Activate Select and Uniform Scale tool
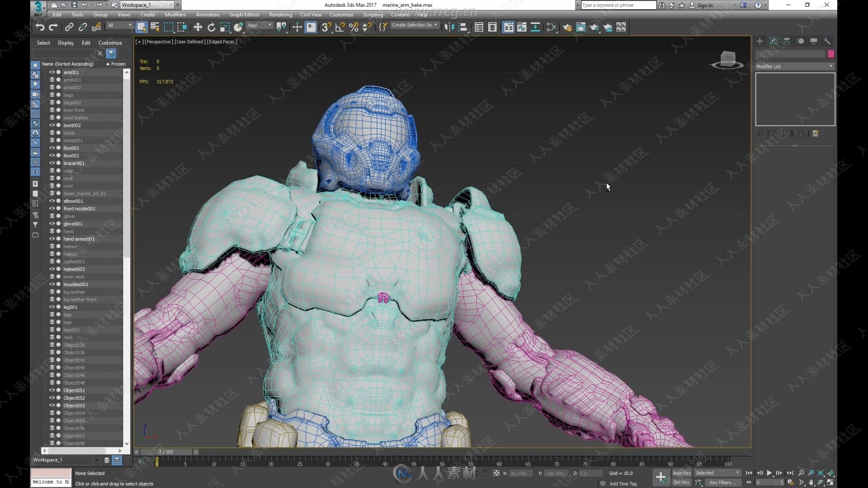The height and width of the screenshot is (488, 868). click(x=225, y=27)
